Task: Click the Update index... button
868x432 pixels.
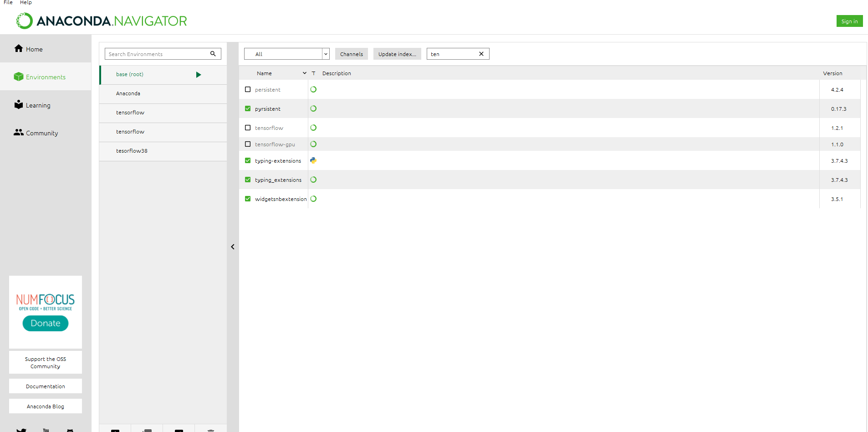Action: (397, 54)
